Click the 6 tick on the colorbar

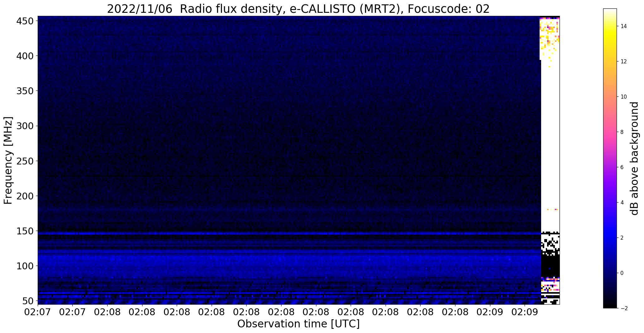(622, 167)
